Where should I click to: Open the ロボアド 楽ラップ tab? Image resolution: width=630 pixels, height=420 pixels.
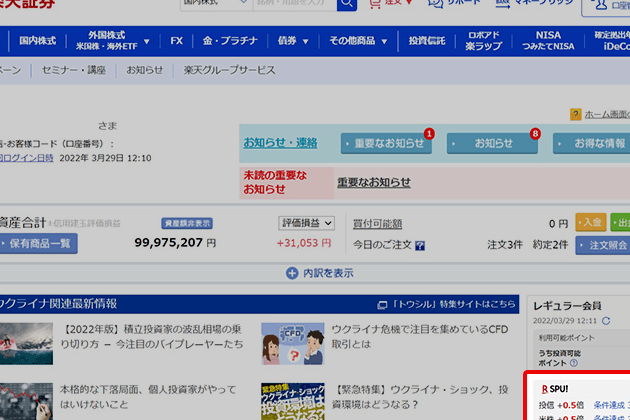pyautogui.click(x=483, y=41)
